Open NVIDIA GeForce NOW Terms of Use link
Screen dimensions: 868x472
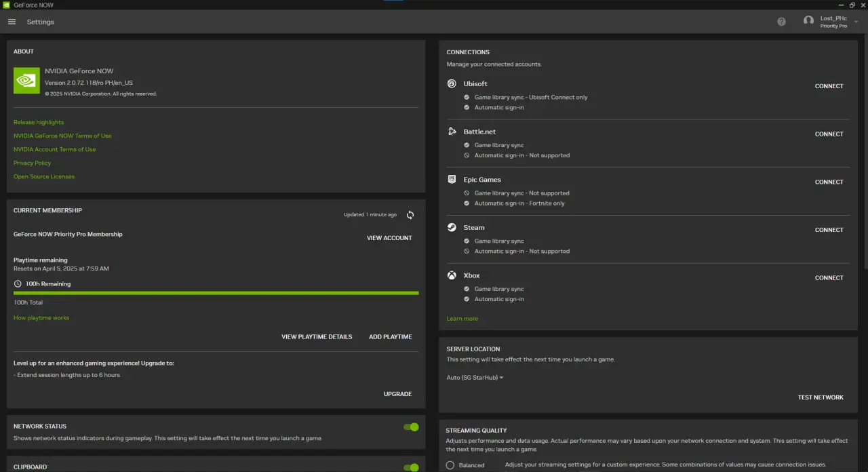click(x=62, y=136)
